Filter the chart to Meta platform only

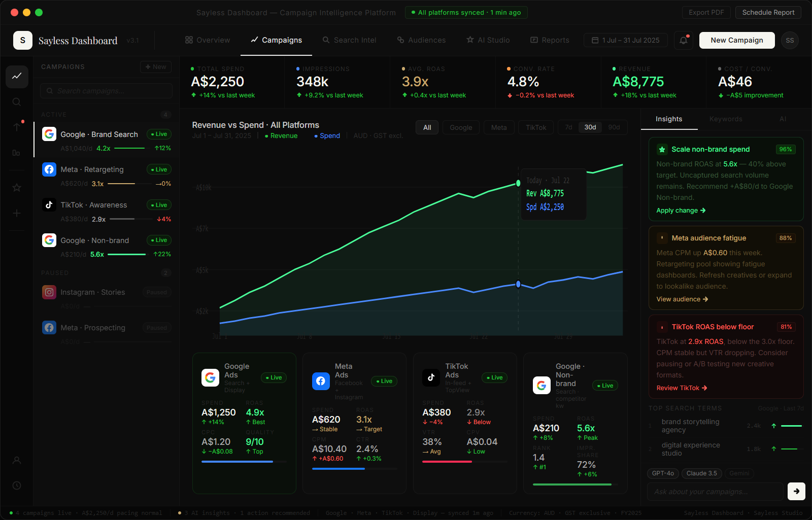tap(499, 127)
